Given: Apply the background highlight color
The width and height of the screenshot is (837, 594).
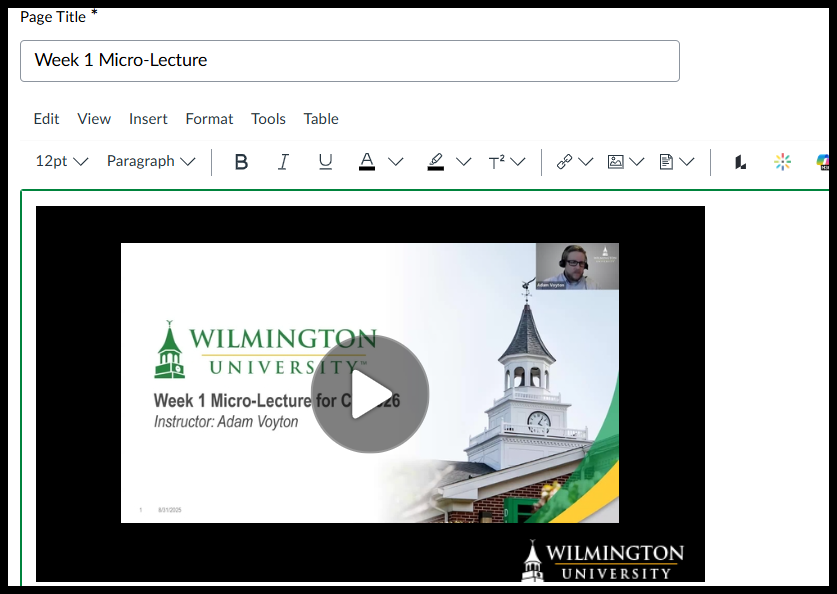Looking at the screenshot, I should point(436,162).
